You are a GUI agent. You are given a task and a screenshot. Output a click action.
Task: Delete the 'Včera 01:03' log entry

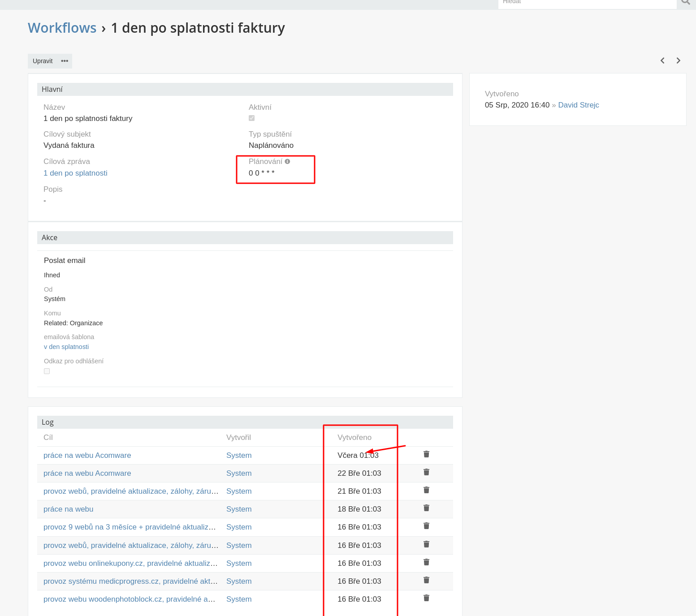pyautogui.click(x=426, y=454)
